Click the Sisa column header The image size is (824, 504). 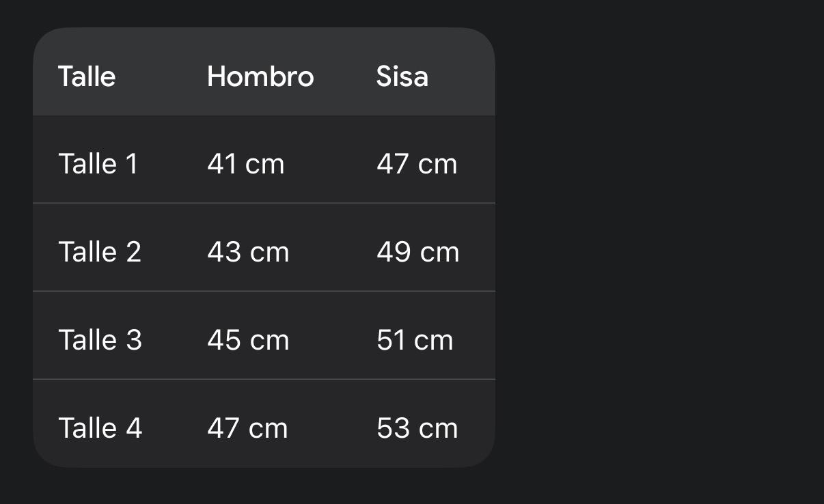pos(402,76)
